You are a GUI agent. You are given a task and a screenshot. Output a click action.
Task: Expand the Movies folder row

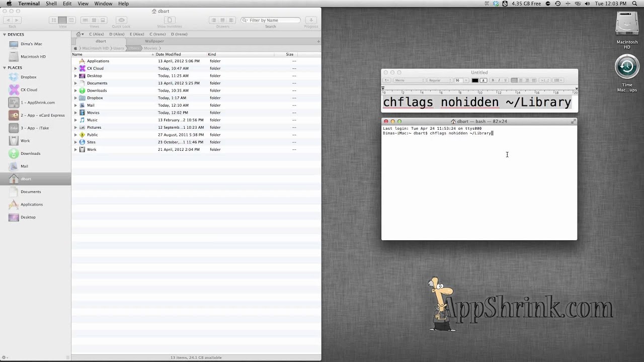click(75, 113)
